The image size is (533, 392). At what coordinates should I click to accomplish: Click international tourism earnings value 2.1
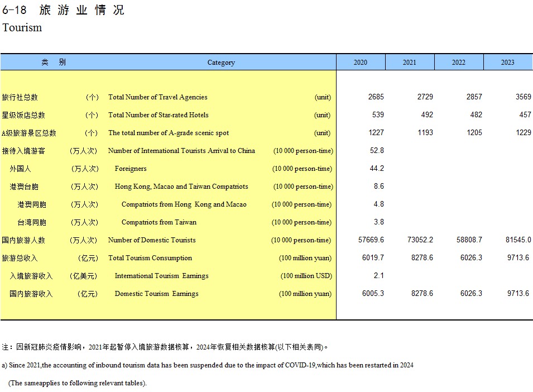pyautogui.click(x=379, y=275)
